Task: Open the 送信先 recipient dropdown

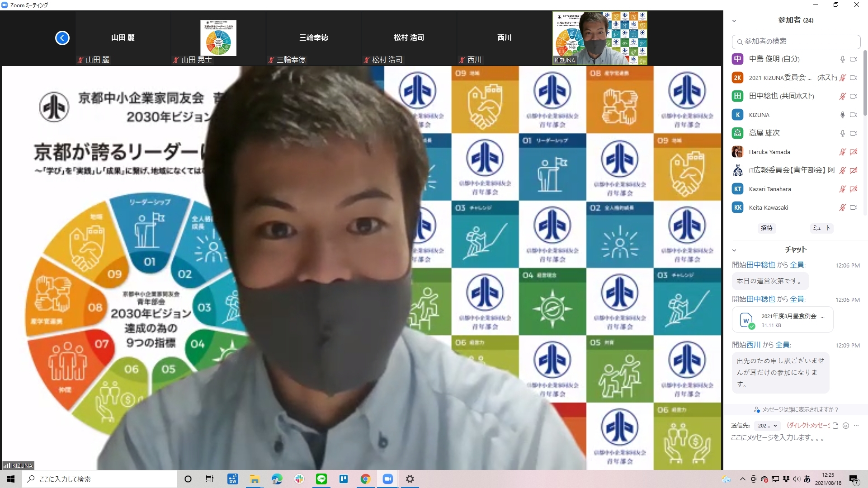Action: (767, 426)
